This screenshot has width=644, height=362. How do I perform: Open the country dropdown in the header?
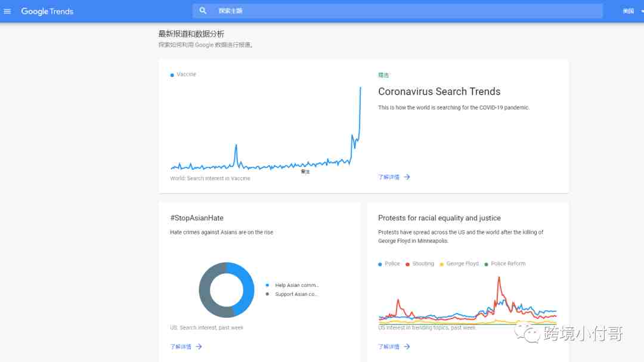[x=628, y=11]
